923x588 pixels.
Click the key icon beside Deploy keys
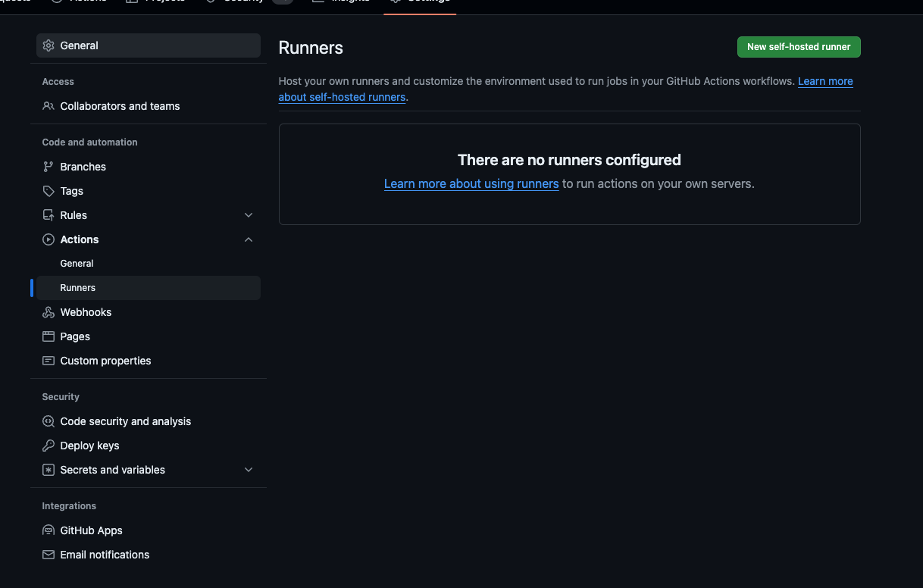coord(48,446)
